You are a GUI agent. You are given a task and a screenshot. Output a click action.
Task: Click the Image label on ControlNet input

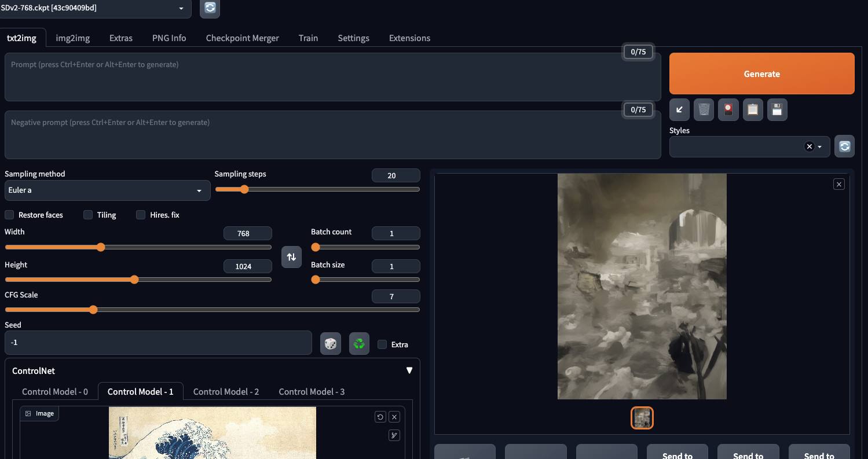[x=39, y=413]
